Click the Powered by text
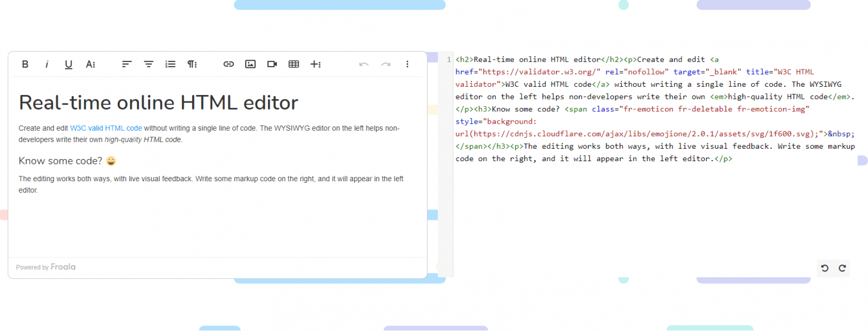Viewport: 868px width, 331px height. coord(33,268)
